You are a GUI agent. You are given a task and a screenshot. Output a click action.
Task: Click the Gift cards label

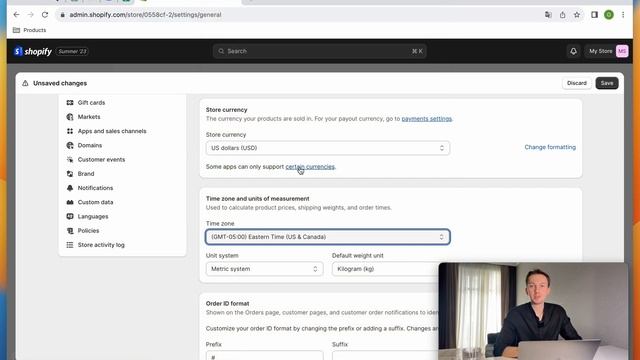[x=91, y=102]
